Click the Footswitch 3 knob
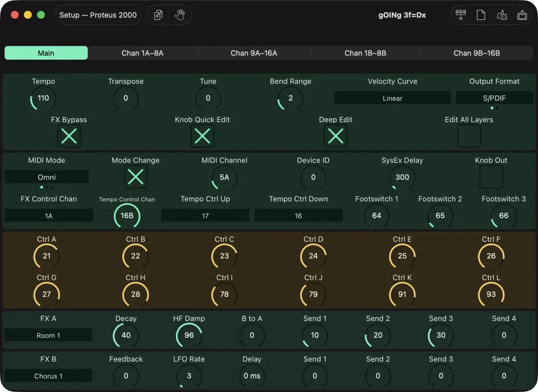The width and height of the screenshot is (538, 392). [504, 216]
